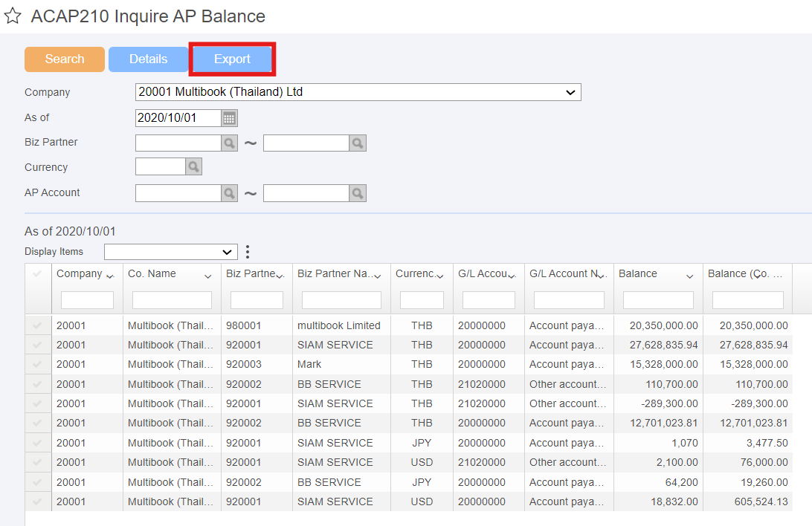The width and height of the screenshot is (812, 526).
Task: Focus the Company column filter box
Action: [87, 300]
